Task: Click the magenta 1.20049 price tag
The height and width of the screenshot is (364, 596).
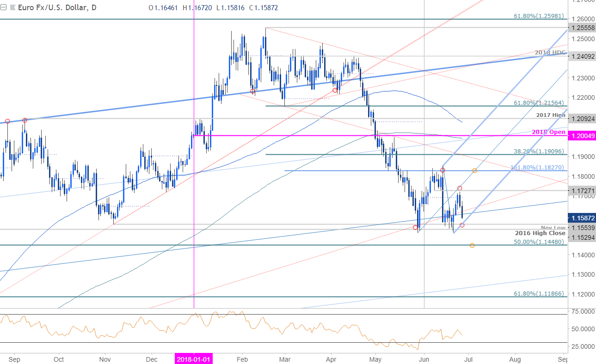Action: [583, 136]
